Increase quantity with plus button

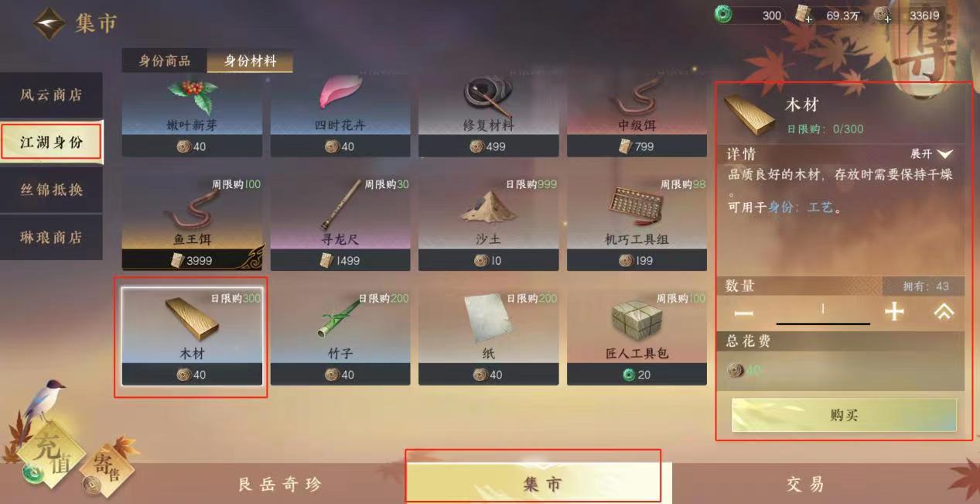[894, 311]
